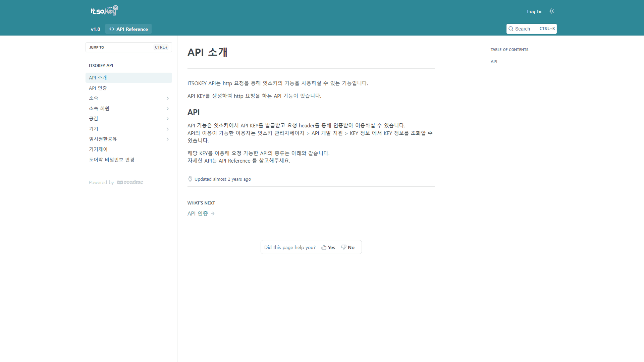Click the magnifier icon in Search

pyautogui.click(x=511, y=29)
